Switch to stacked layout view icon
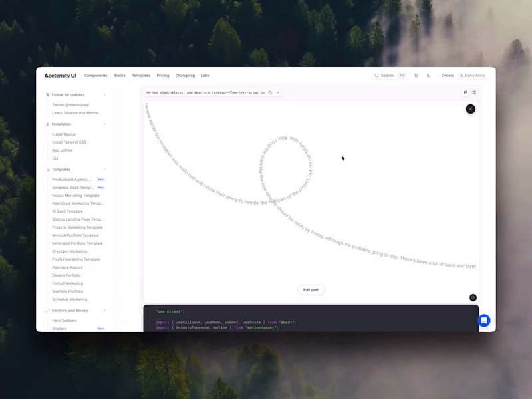 pyautogui.click(x=465, y=92)
